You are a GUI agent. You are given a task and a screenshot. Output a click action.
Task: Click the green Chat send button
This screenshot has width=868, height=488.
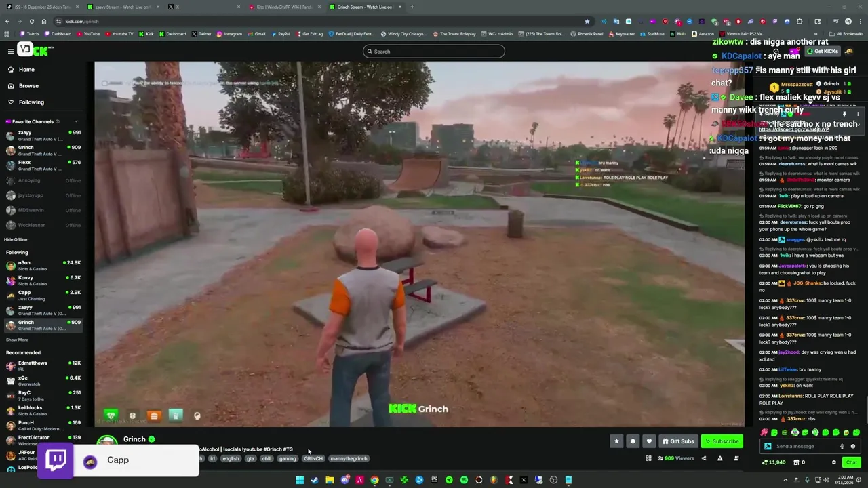tap(851, 462)
